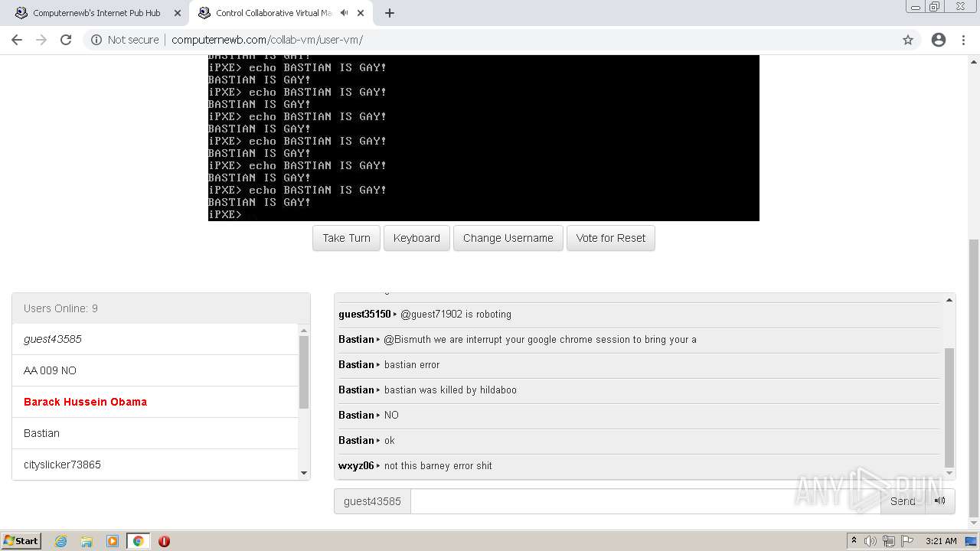Image resolution: width=980 pixels, height=551 pixels.
Task: Click the chat box scroll up arrow
Action: coord(949,300)
